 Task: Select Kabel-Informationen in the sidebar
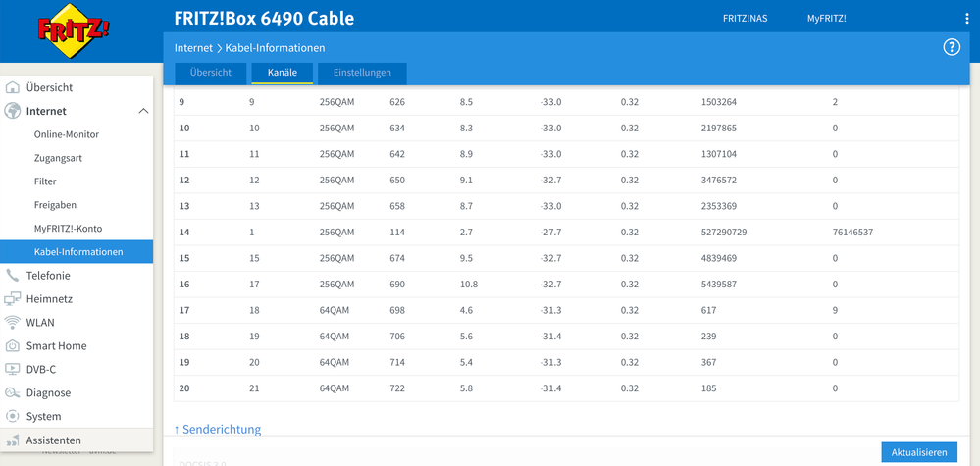77,252
